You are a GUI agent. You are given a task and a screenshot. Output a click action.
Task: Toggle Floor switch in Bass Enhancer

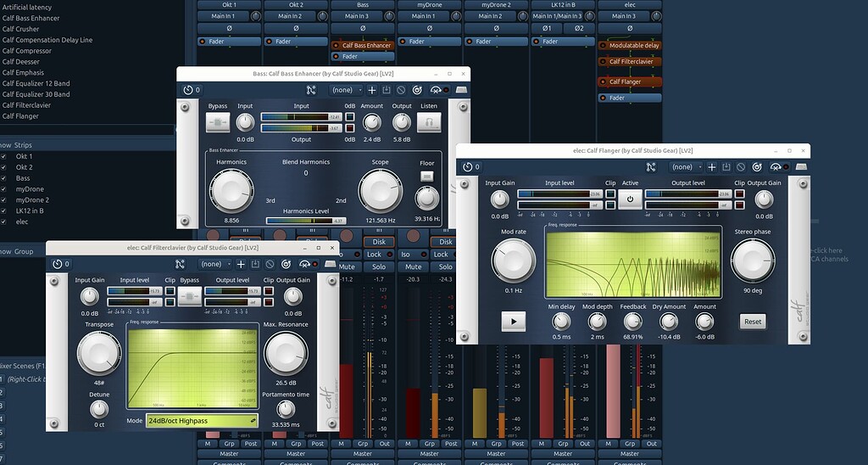[427, 176]
